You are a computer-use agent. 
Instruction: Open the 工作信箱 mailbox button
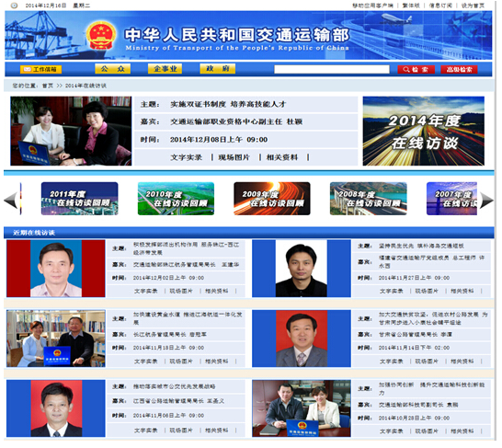pyautogui.click(x=41, y=70)
